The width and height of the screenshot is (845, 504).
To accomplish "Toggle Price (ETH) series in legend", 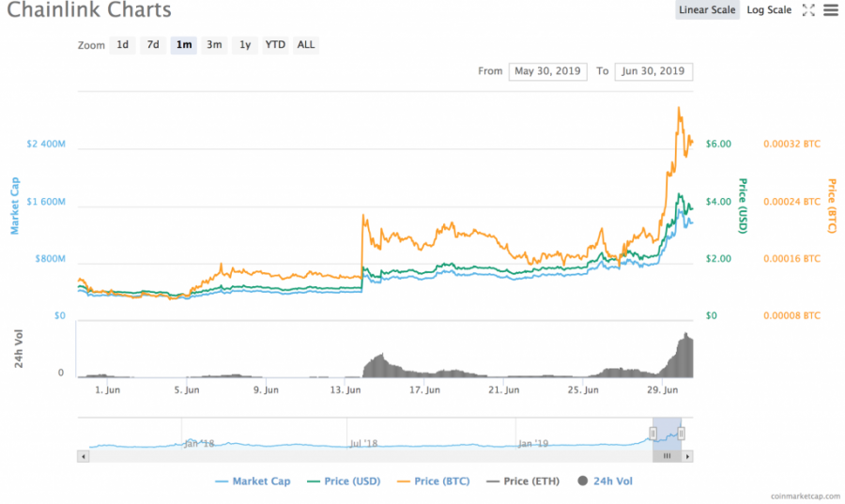I will 523,481.
